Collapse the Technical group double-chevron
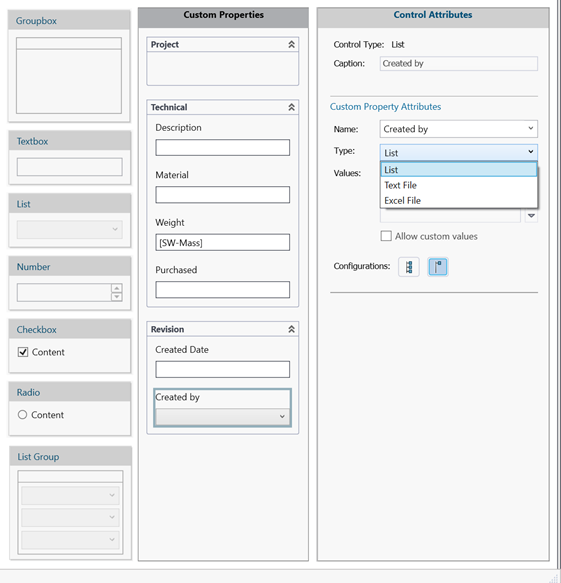The width and height of the screenshot is (561, 583). [291, 107]
